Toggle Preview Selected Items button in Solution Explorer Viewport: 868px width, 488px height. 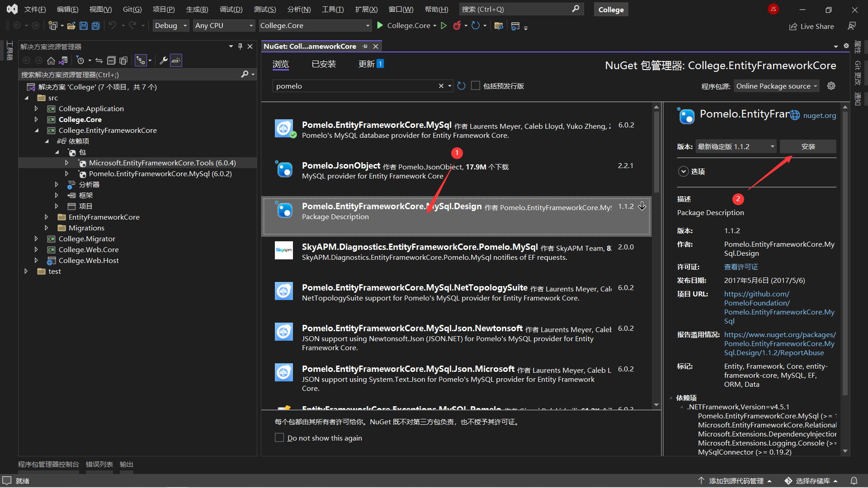pos(176,61)
